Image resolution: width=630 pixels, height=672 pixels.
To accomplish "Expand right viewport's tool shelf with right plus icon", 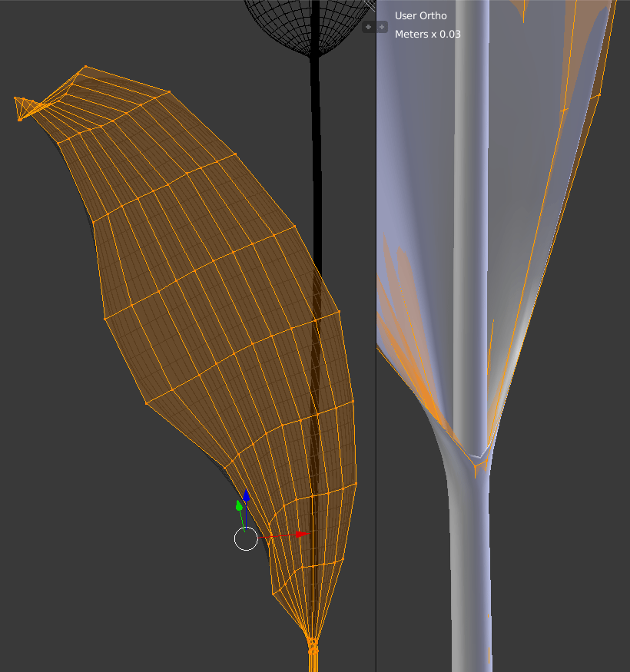I will (382, 27).
